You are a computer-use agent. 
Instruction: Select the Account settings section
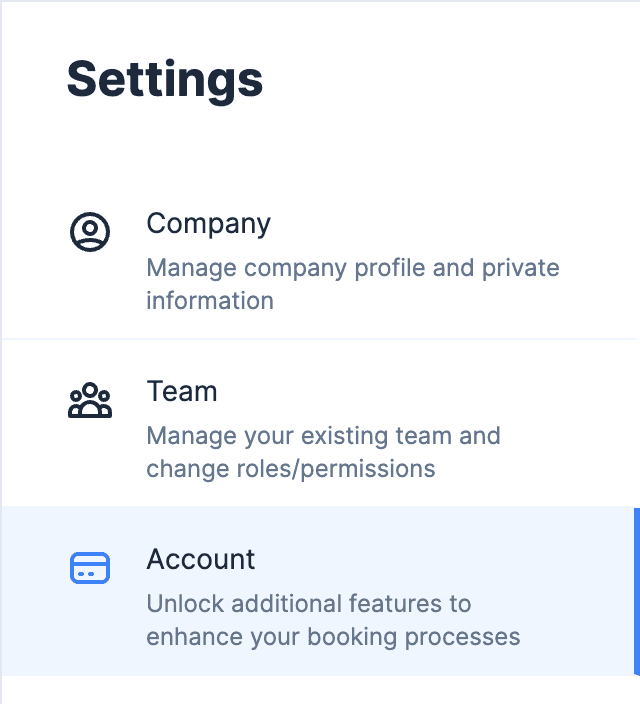[320, 591]
